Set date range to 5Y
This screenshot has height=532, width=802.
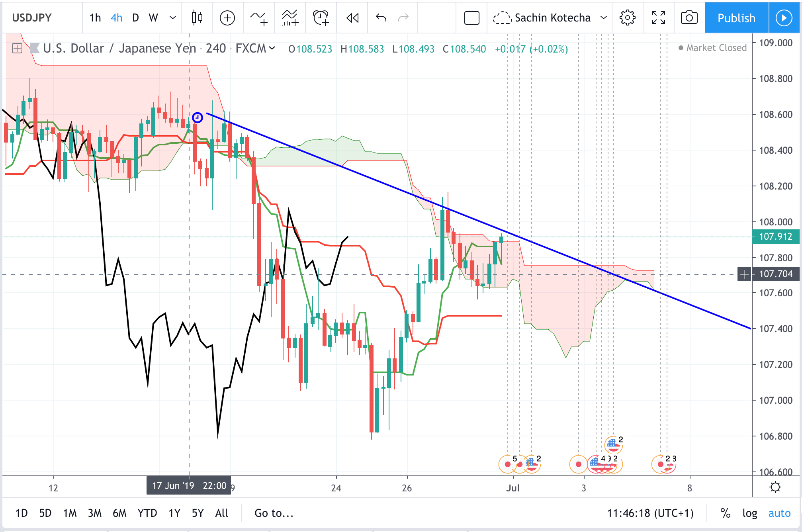[x=198, y=513]
